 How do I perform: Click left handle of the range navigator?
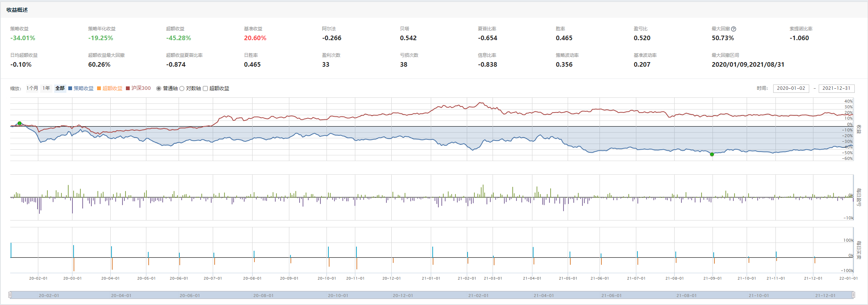click(10, 295)
